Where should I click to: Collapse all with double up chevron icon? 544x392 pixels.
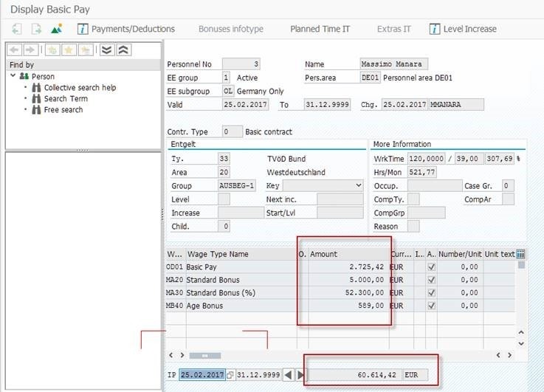pos(124,49)
